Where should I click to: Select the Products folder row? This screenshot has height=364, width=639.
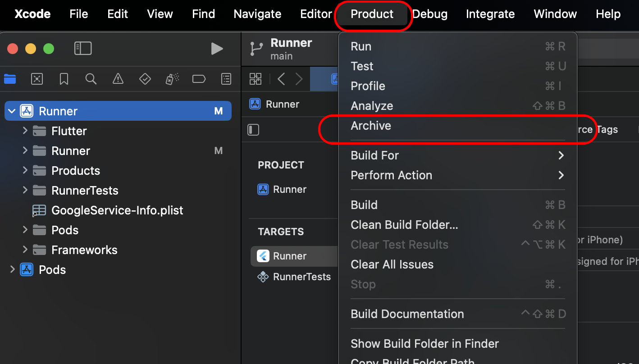[x=118, y=171]
